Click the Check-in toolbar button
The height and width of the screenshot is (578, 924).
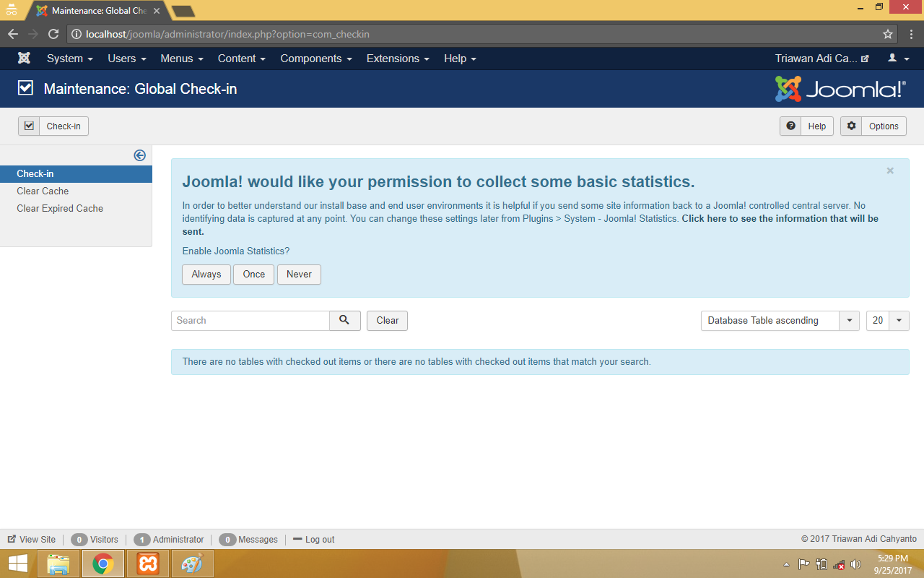point(53,126)
